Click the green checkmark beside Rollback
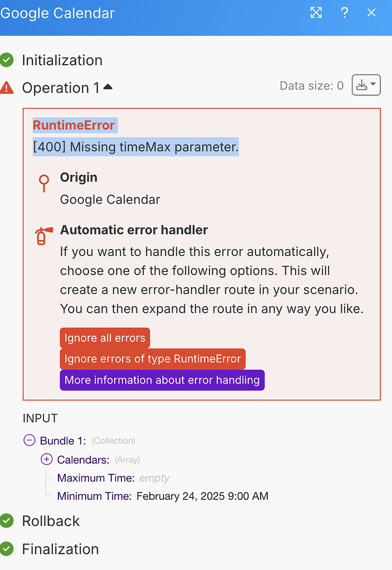This screenshot has height=570, width=392. point(7,521)
